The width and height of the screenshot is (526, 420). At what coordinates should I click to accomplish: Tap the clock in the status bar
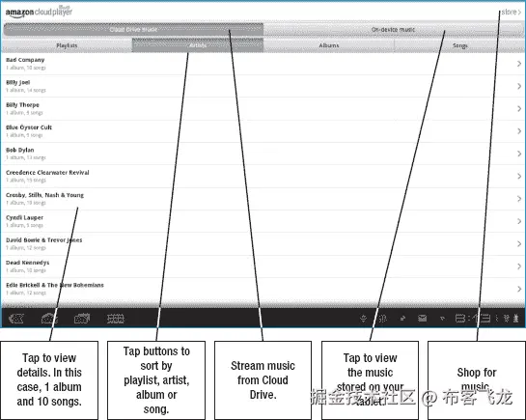point(472,318)
